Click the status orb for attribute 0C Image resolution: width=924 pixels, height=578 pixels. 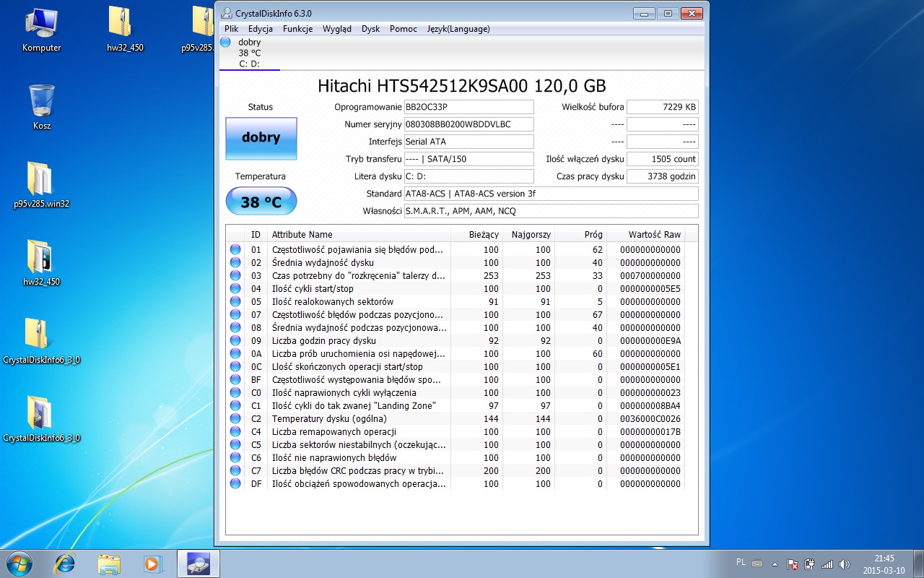click(x=235, y=366)
